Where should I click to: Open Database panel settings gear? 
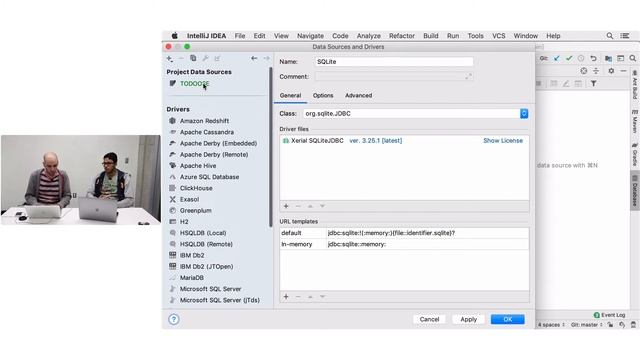pyautogui.click(x=611, y=71)
